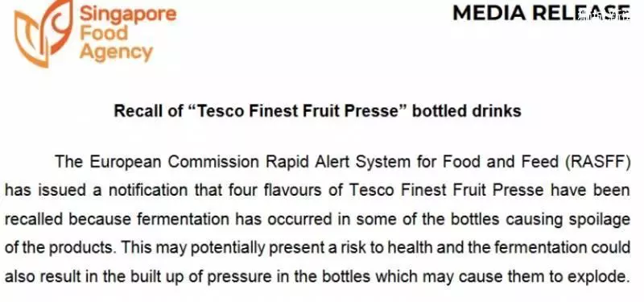644x302 pixels.
Task: Click the 'Food' word in agency logo
Action: [x=104, y=33]
